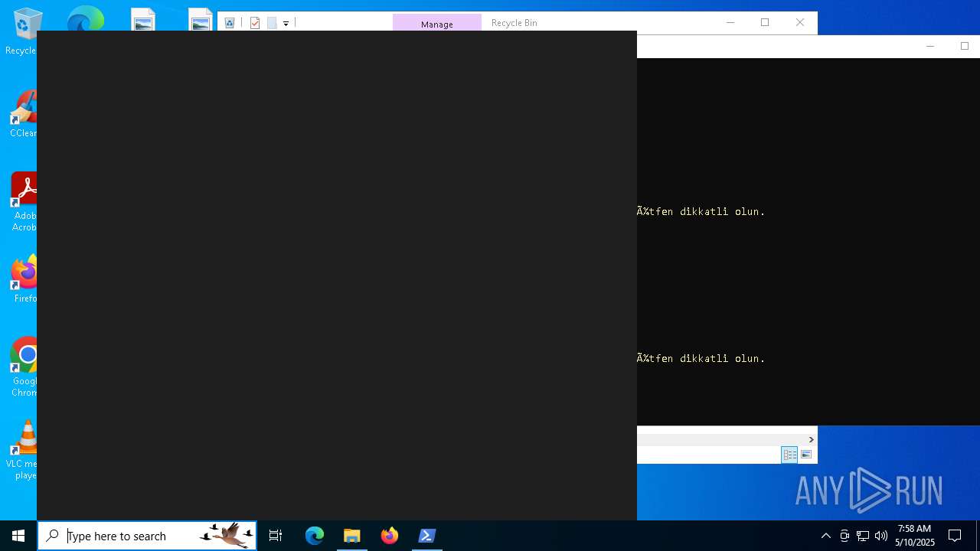Open File Explorer from taskbar
This screenshot has height=551, width=980.
[352, 536]
